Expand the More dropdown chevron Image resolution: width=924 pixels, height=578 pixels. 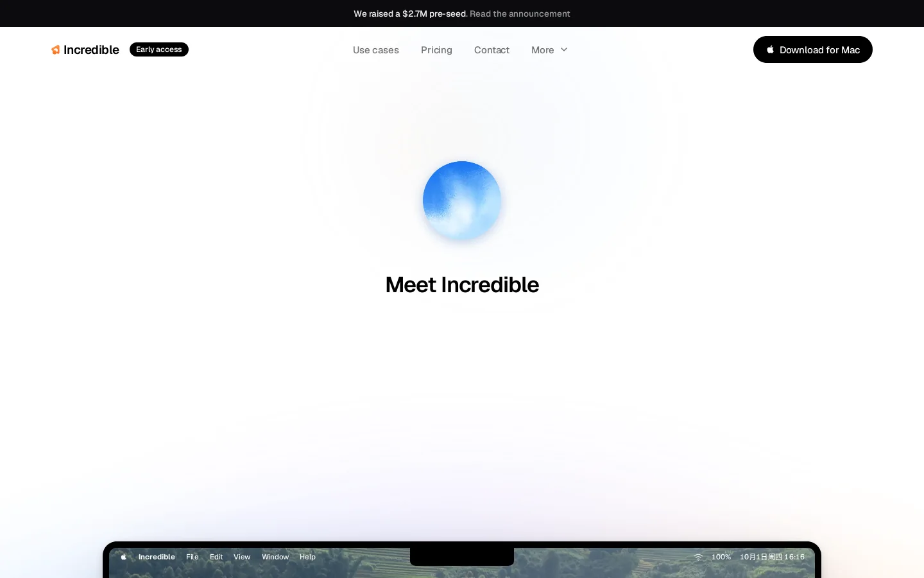click(564, 49)
